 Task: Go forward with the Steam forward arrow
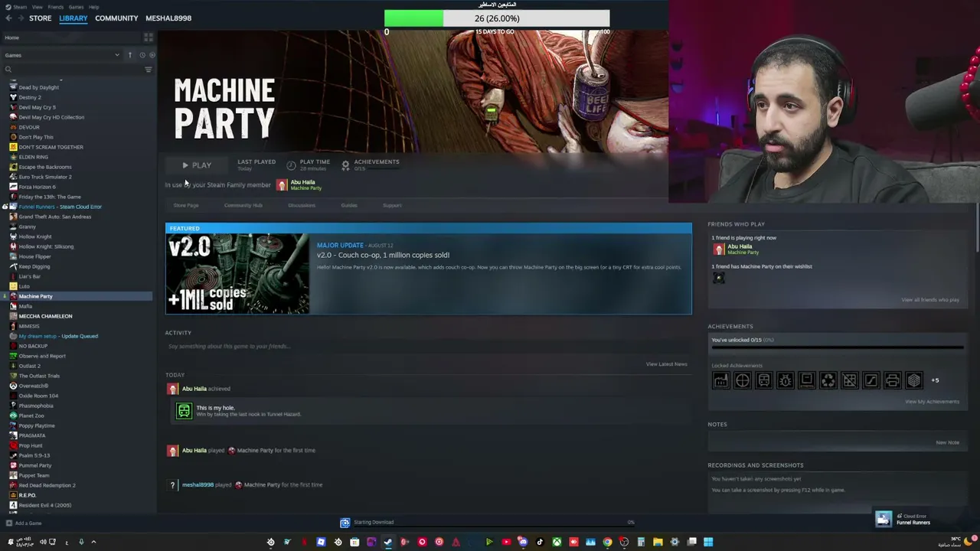20,18
